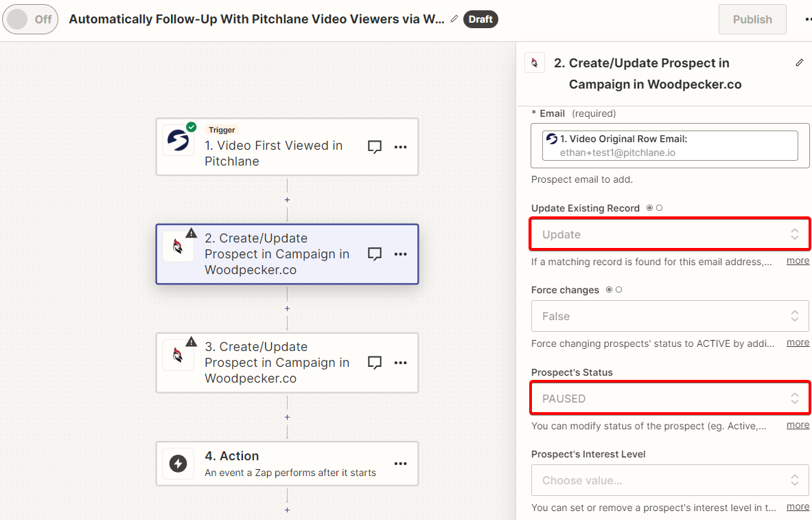Rename step with panel pencil icon
812x520 pixels.
coord(800,63)
